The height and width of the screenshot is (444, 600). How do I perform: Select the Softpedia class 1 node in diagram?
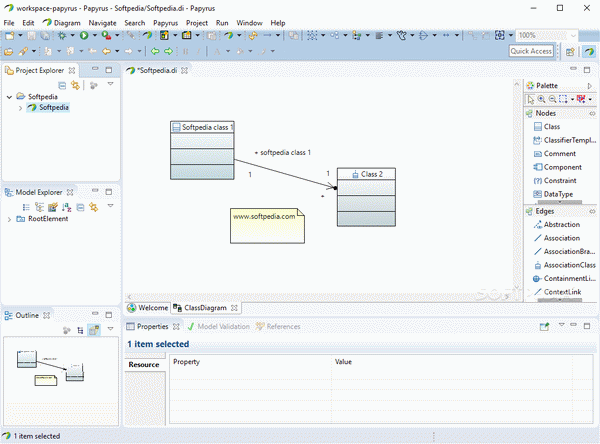click(202, 150)
